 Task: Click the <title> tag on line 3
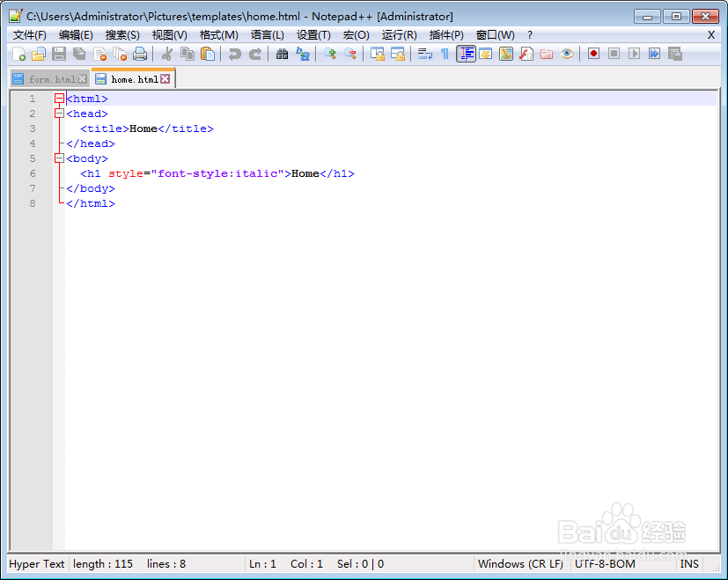(105, 128)
